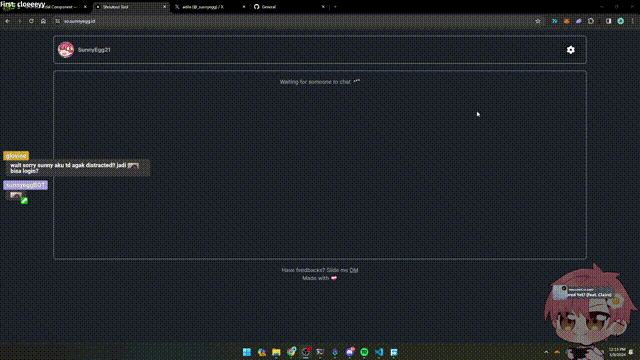
Task: Open the Windows Start menu
Action: 247,352
